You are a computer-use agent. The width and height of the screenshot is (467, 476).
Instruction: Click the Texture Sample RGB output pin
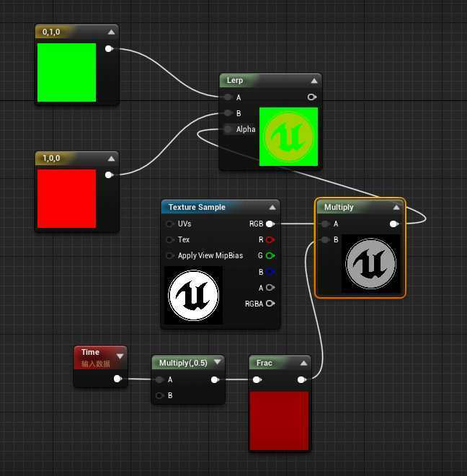pos(270,224)
